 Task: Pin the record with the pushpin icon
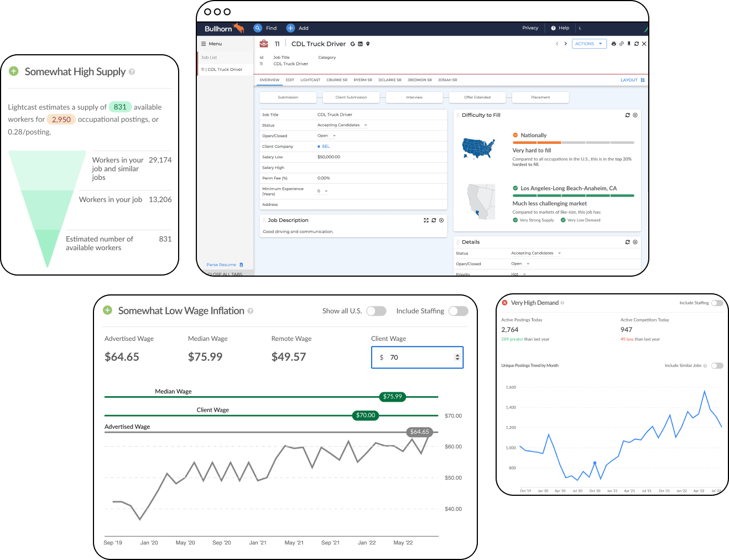coord(629,44)
